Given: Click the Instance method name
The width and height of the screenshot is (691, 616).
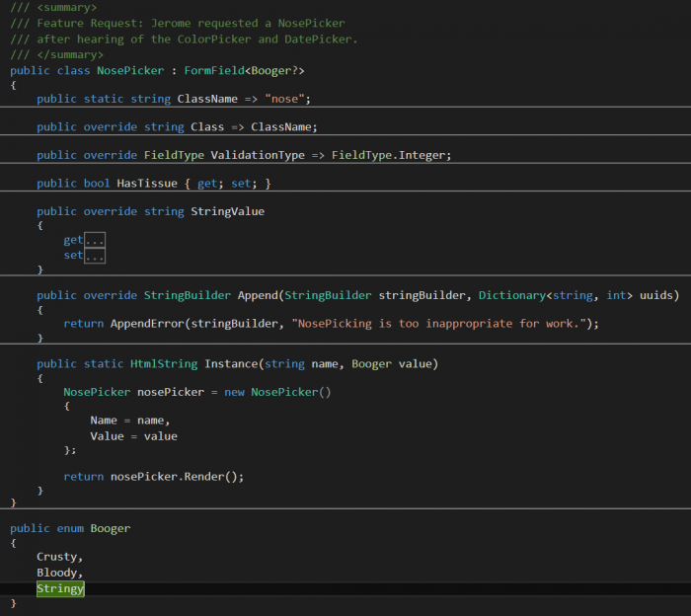Looking at the screenshot, I should (231, 364).
